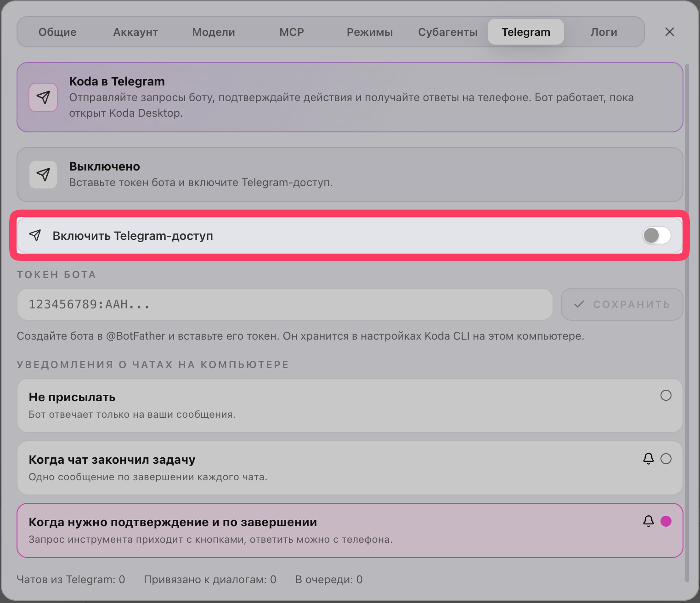This screenshot has height=603, width=700.
Task: Click the Koda в Telegram heading
Action: pyautogui.click(x=117, y=81)
